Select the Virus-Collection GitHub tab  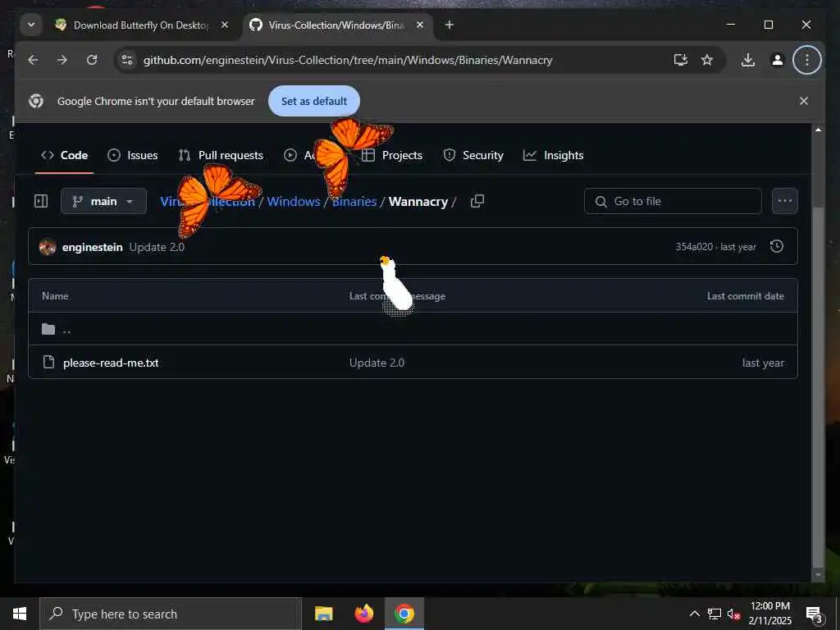(x=336, y=25)
